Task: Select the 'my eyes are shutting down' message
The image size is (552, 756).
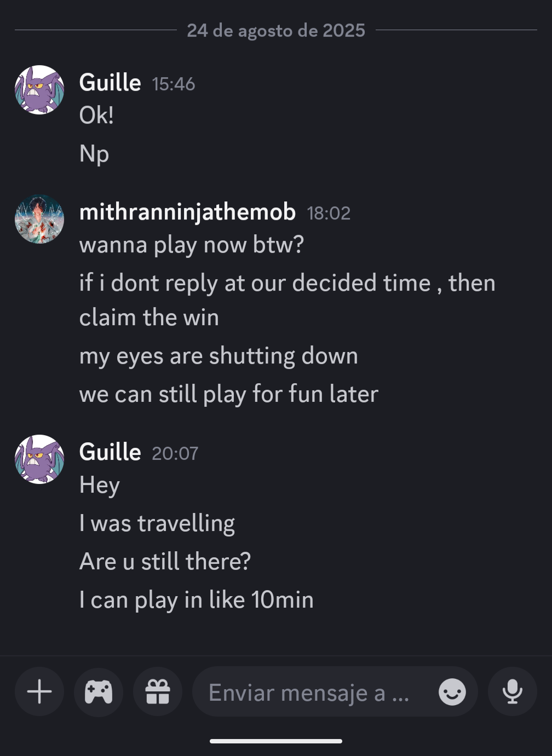Action: (219, 356)
